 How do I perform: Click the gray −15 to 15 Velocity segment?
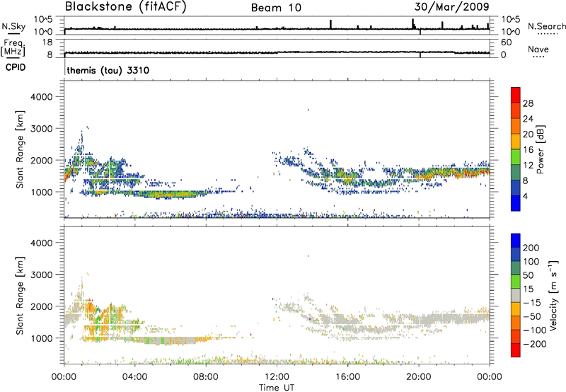[516, 295]
